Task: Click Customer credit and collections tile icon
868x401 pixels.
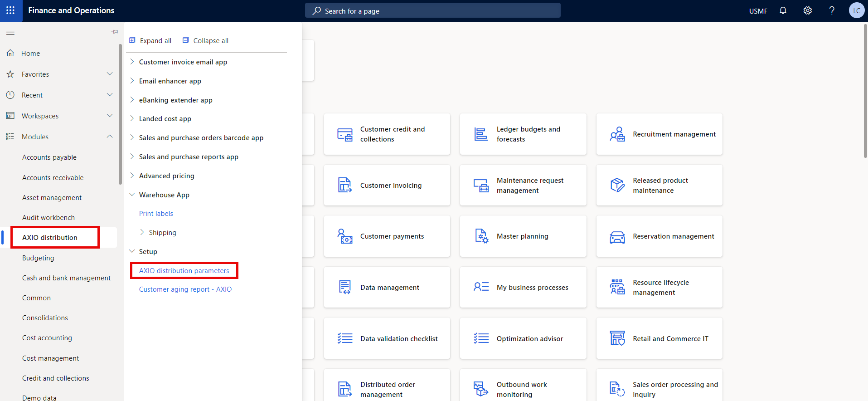Action: point(345,134)
